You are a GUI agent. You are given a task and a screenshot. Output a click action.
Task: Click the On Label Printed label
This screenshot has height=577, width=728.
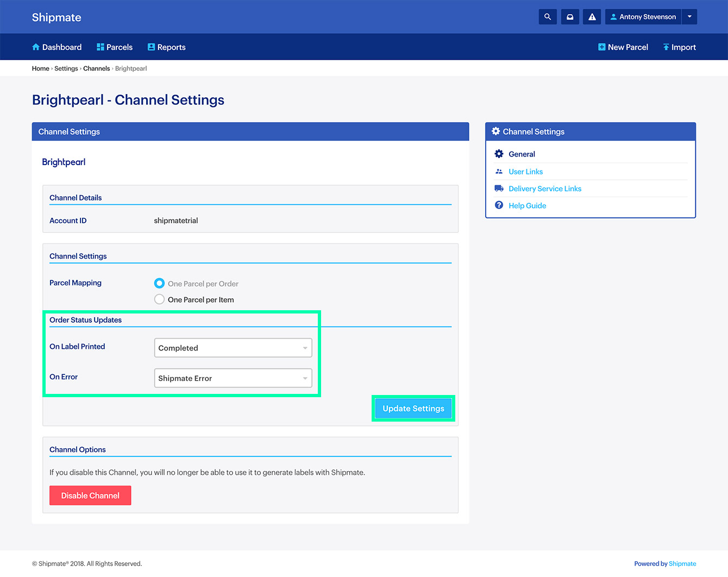[x=77, y=346]
